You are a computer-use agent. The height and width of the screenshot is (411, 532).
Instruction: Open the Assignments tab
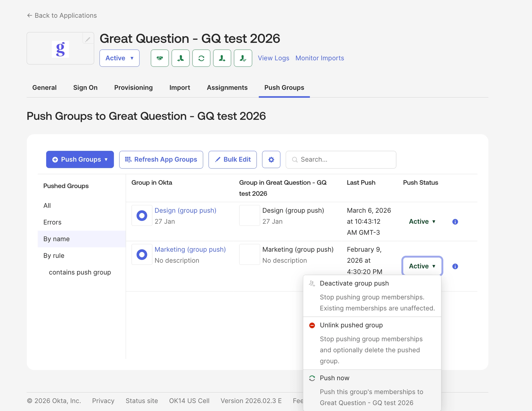click(x=227, y=88)
